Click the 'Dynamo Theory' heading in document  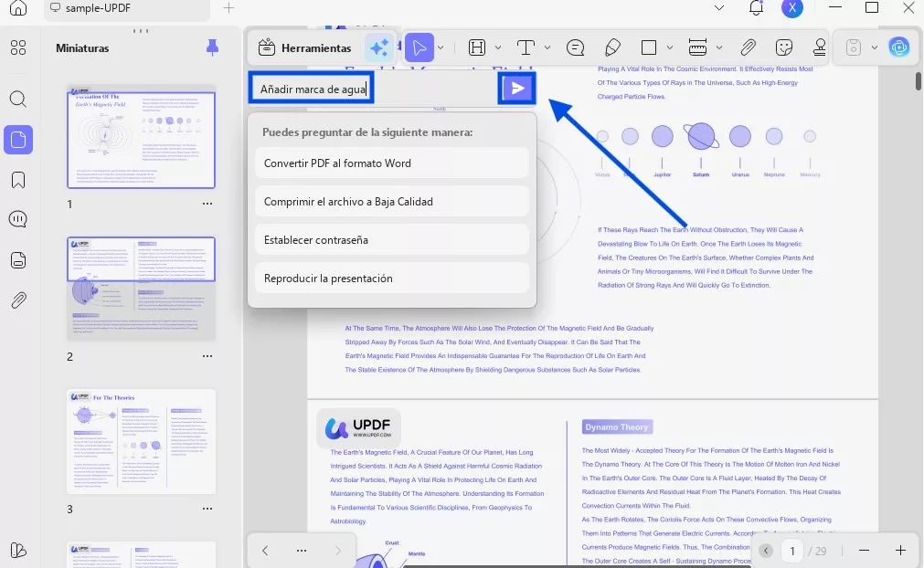(617, 426)
